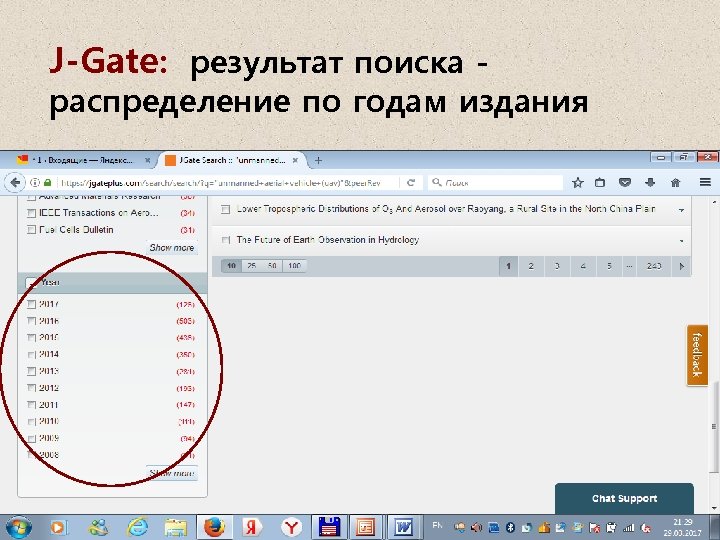Check the 2011 year filter

tap(31, 405)
